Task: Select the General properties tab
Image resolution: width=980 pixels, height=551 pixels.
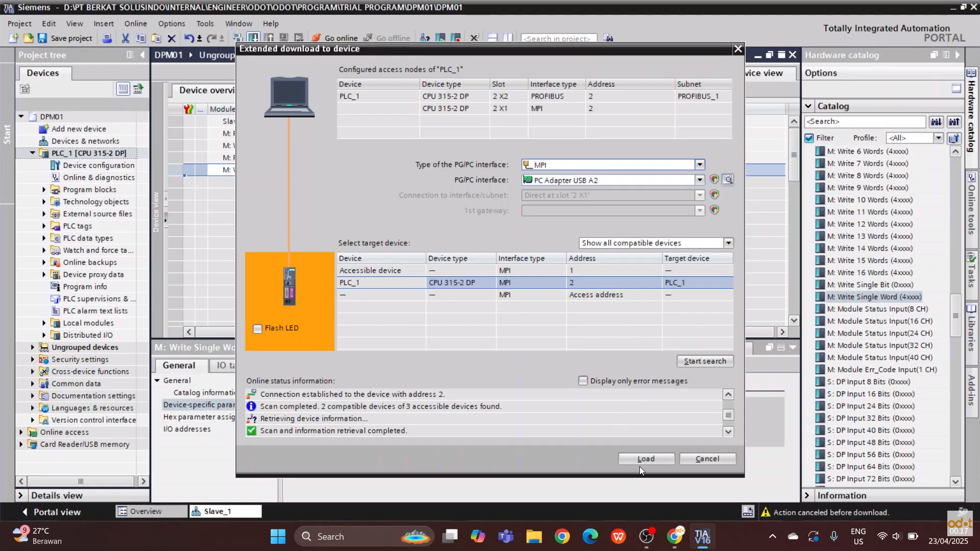Action: coord(179,365)
